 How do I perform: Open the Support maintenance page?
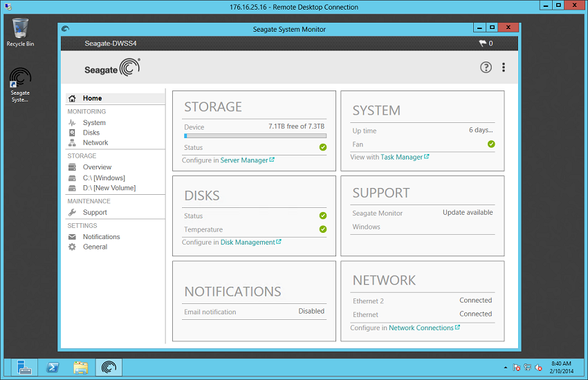pos(95,212)
